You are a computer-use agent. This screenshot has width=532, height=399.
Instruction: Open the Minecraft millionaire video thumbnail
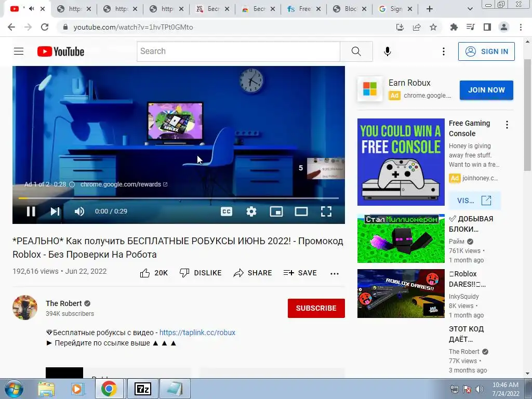pyautogui.click(x=401, y=238)
